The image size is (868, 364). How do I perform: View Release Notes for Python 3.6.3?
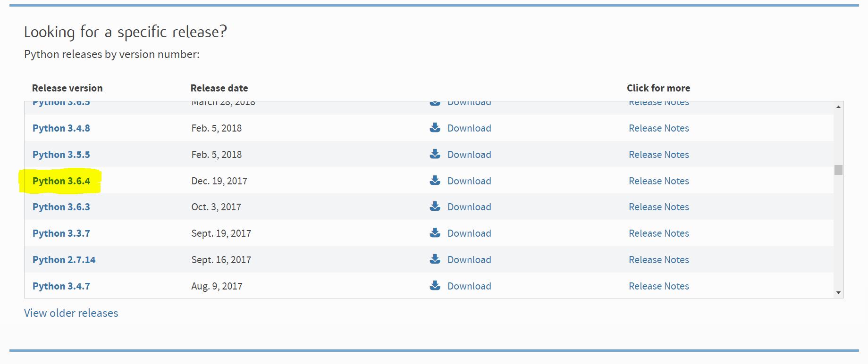(x=659, y=207)
